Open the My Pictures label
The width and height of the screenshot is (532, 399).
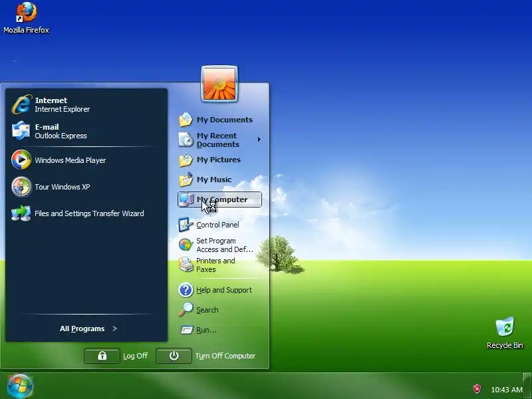coord(219,160)
